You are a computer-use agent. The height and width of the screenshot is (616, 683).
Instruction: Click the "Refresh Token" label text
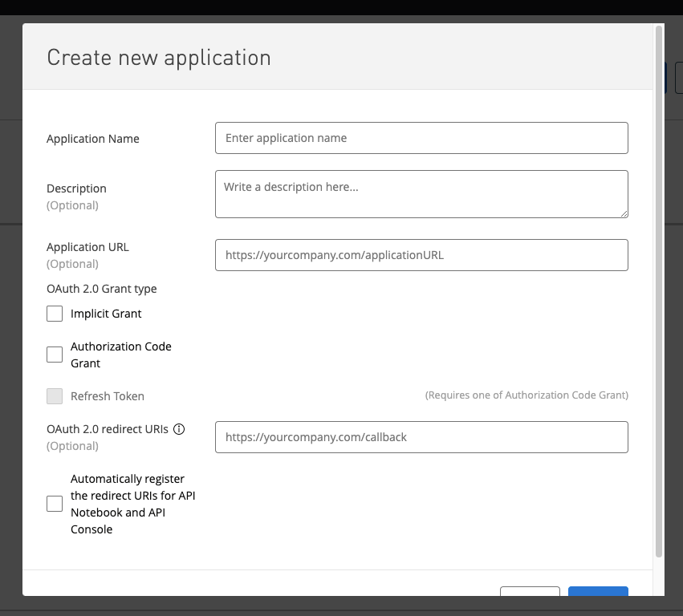click(108, 396)
